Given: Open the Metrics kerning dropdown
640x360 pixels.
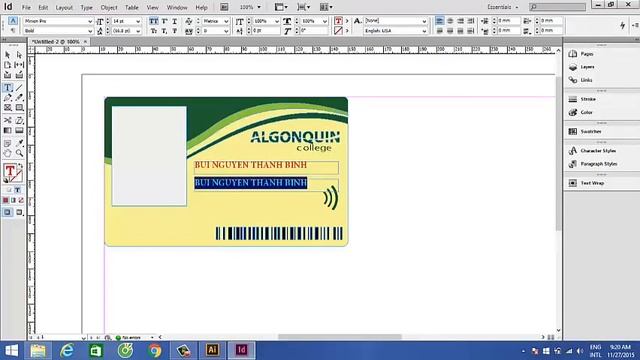Looking at the screenshot, I should tap(226, 21).
